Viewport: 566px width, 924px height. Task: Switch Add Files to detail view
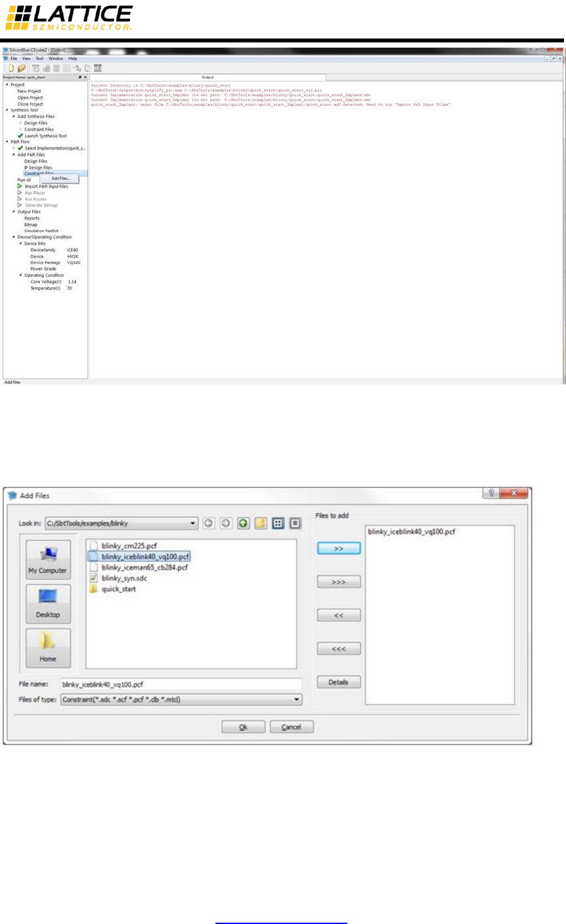(x=294, y=523)
